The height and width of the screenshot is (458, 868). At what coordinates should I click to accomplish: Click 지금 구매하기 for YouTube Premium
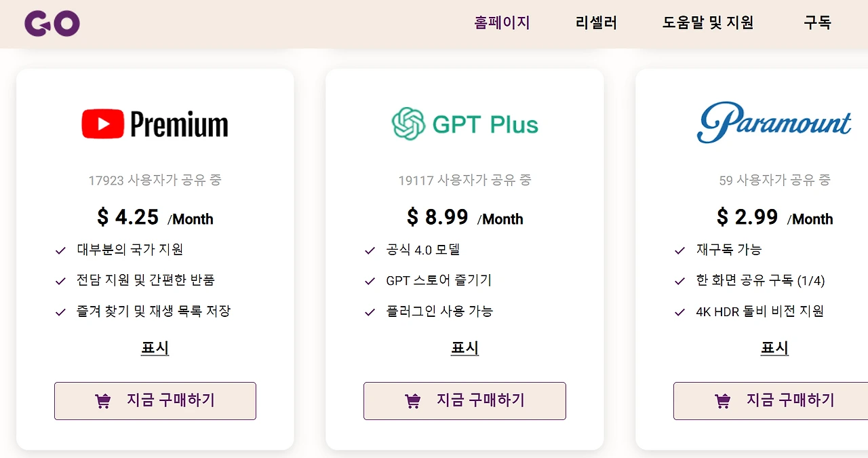click(x=155, y=401)
